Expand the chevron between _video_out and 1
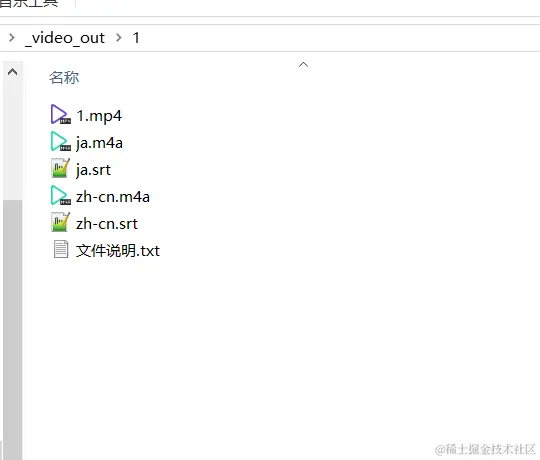540x460 pixels. (119, 37)
